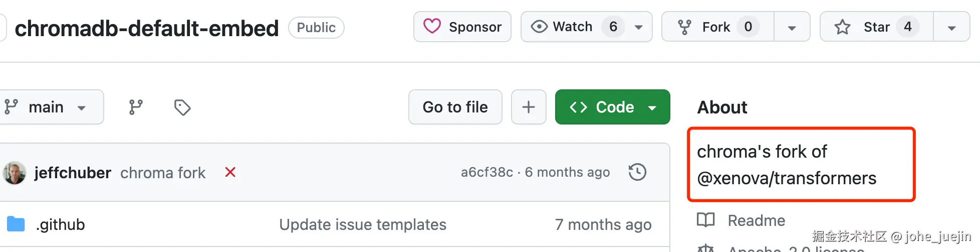The image size is (980, 252).
Task: Click the red failed status X
Action: [230, 172]
